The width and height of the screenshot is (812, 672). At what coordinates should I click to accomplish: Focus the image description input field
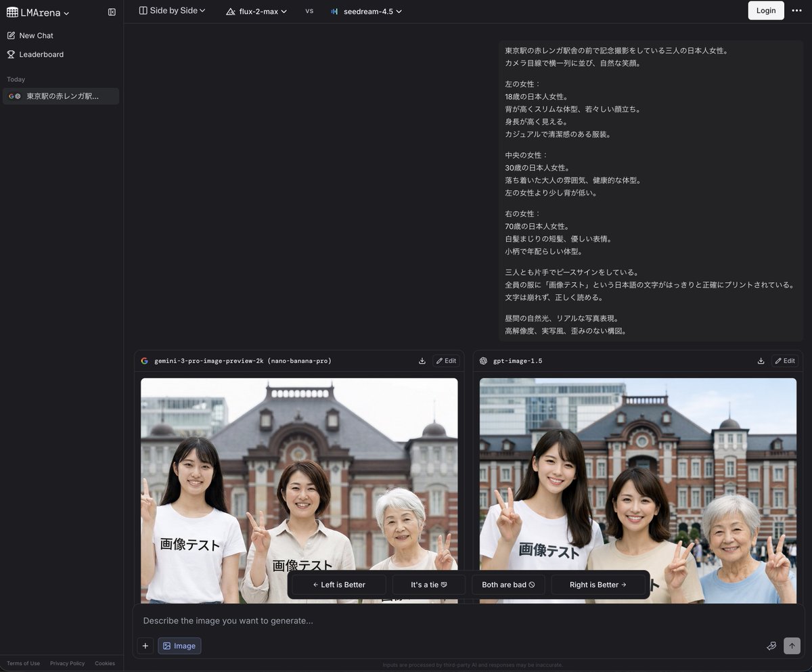coord(468,621)
